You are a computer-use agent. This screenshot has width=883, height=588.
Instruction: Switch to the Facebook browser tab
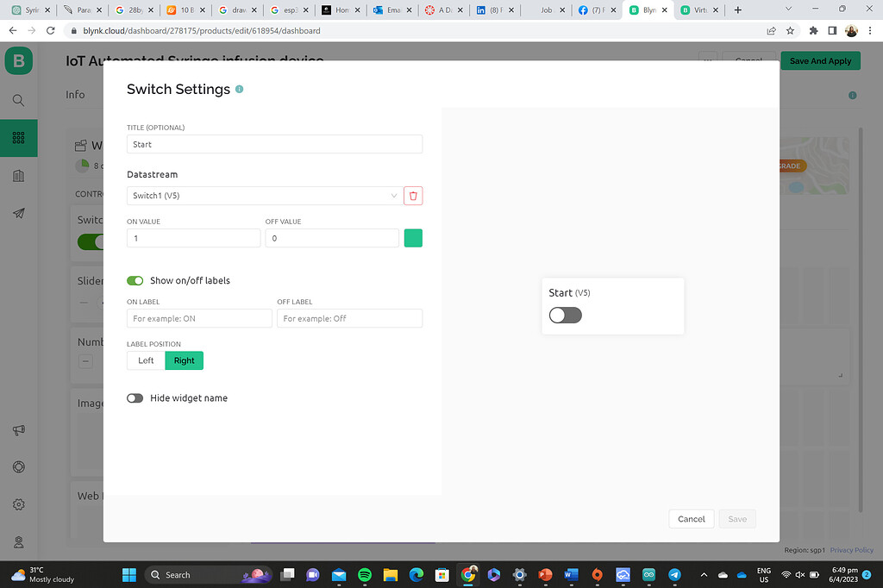pyautogui.click(x=597, y=10)
